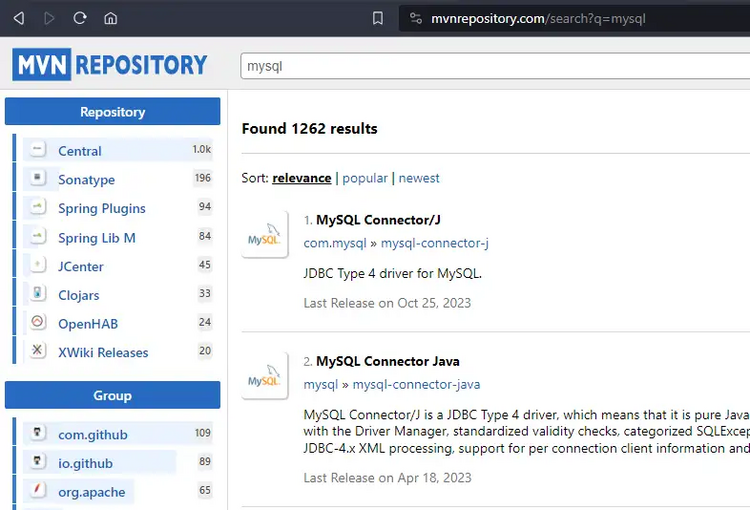This screenshot has height=510, width=750.
Task: Go to the browser home icon
Action: click(x=110, y=18)
